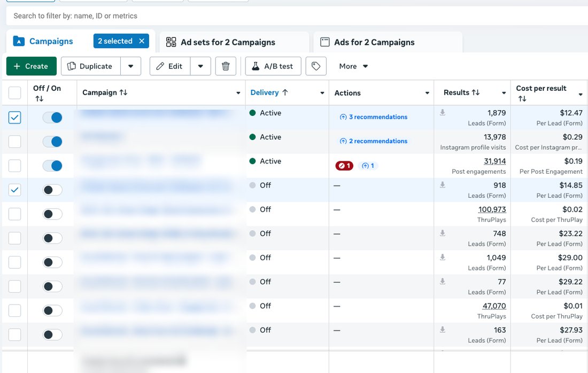588x373 pixels.
Task: Click the tag label icon button
Action: coord(316,66)
